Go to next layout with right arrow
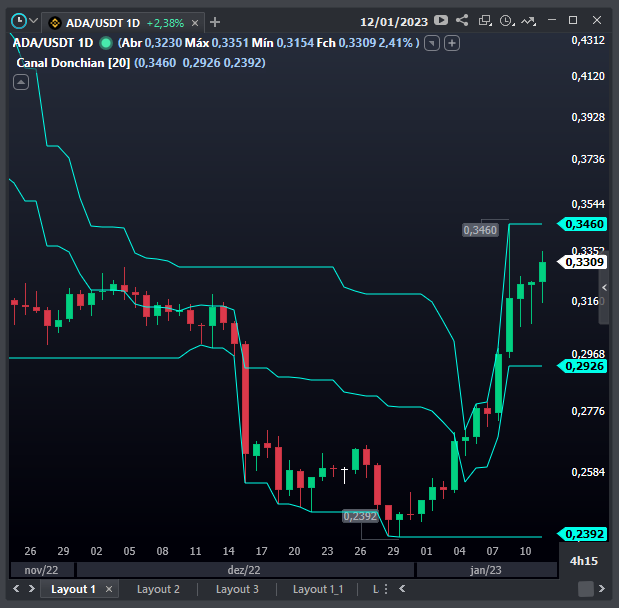 [32, 589]
